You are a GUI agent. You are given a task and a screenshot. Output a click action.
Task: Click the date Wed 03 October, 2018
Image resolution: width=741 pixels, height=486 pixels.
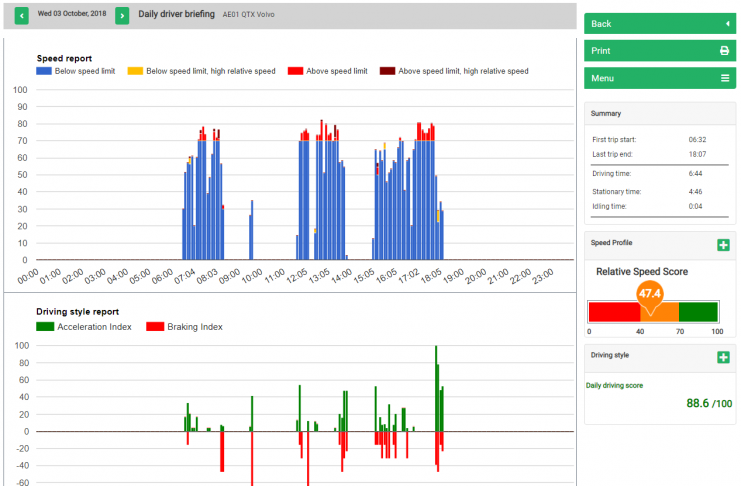pos(72,15)
